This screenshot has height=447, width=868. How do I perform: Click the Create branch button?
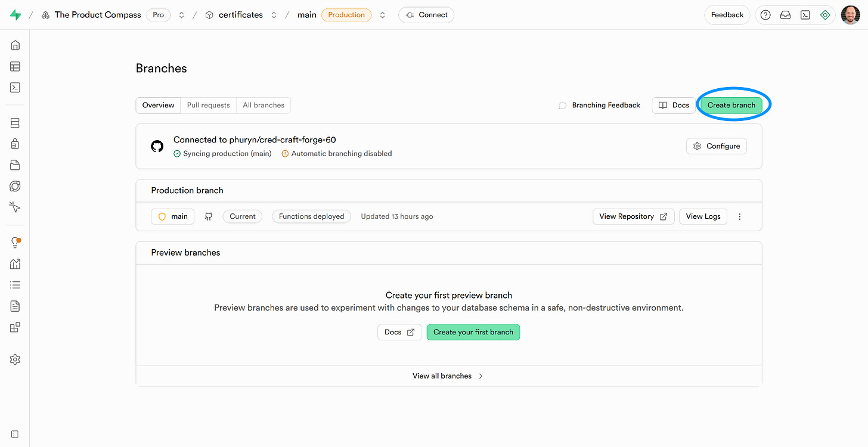[732, 104]
